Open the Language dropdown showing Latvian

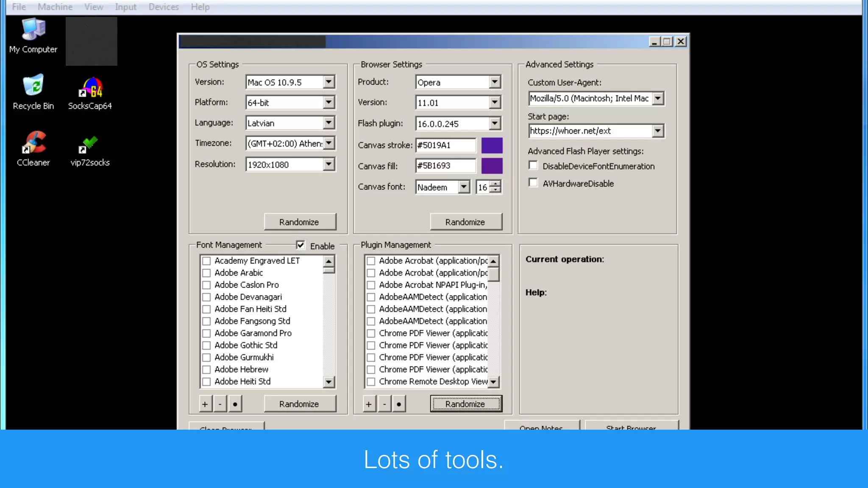point(329,123)
